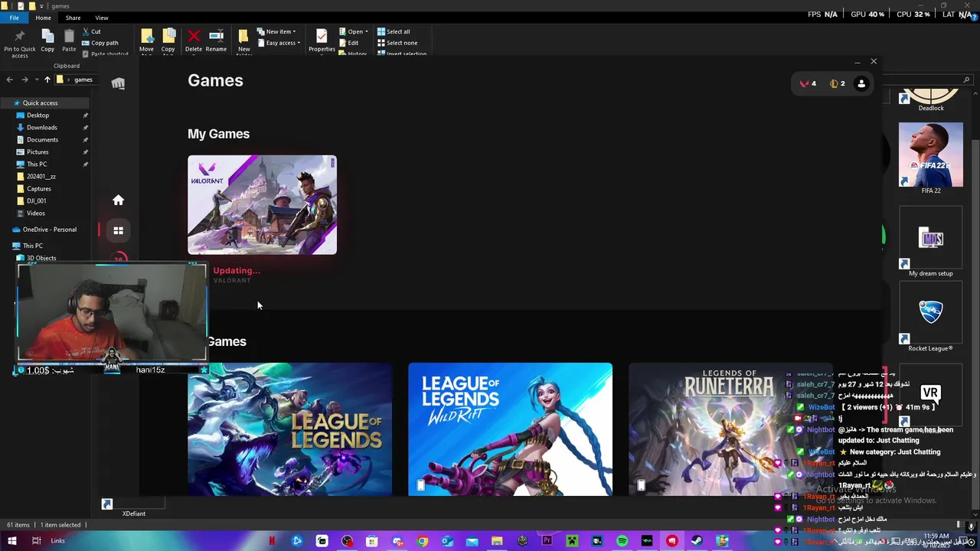Screen dimensions: 980x551
Task: Select DJI_001 folder in navigation pane
Action: pos(36,201)
